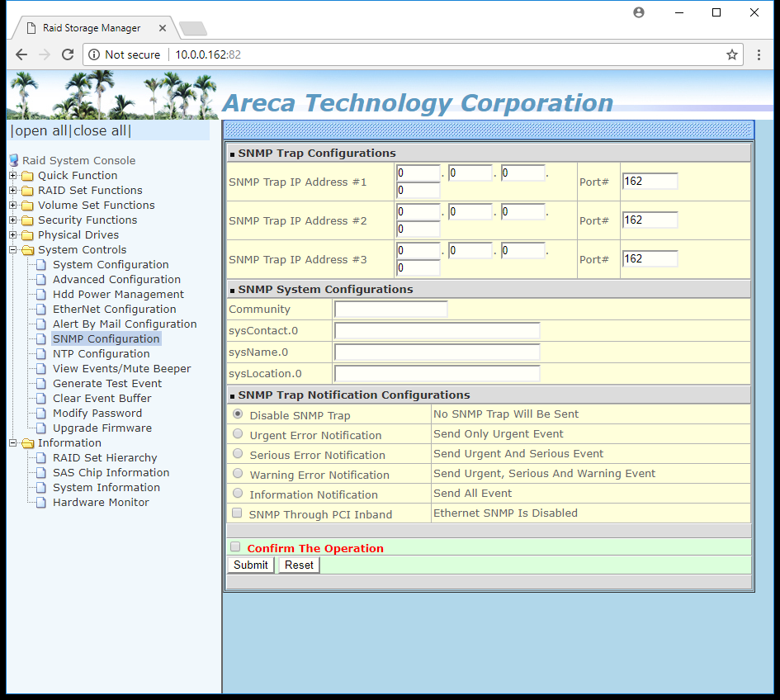The width and height of the screenshot is (780, 700).
Task: Reload the page with the refresh icon
Action: click(x=68, y=54)
